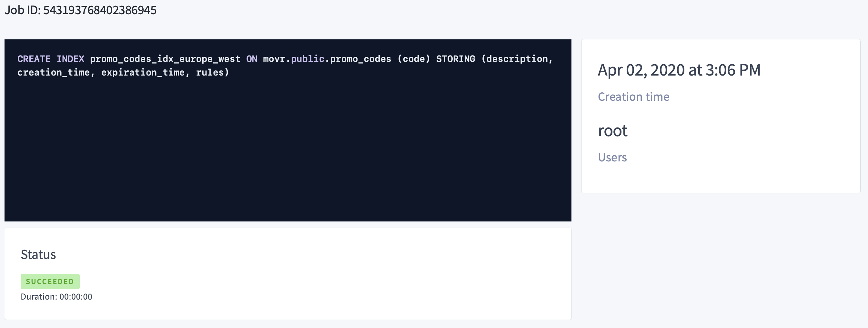Screen dimensions: 868x328
Task: Click the rules stored column text
Action: (212, 72)
